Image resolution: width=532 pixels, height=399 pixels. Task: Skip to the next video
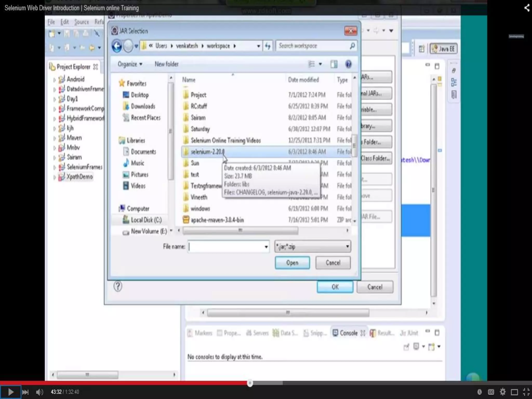(x=25, y=392)
